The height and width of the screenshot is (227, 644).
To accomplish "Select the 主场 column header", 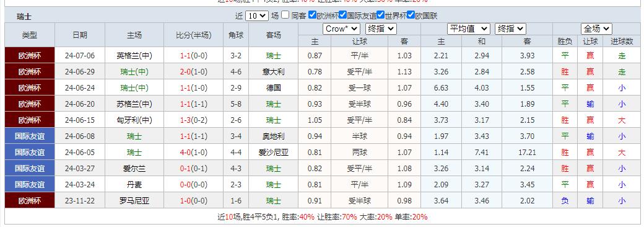I will click(134, 35).
